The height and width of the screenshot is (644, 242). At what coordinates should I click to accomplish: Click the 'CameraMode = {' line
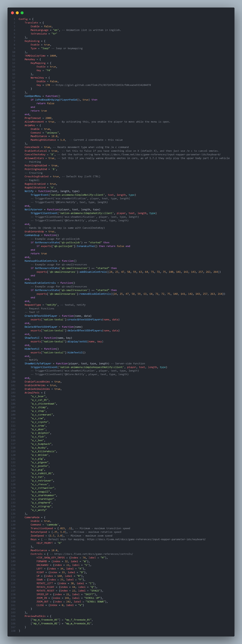pyautogui.click(x=35, y=517)
